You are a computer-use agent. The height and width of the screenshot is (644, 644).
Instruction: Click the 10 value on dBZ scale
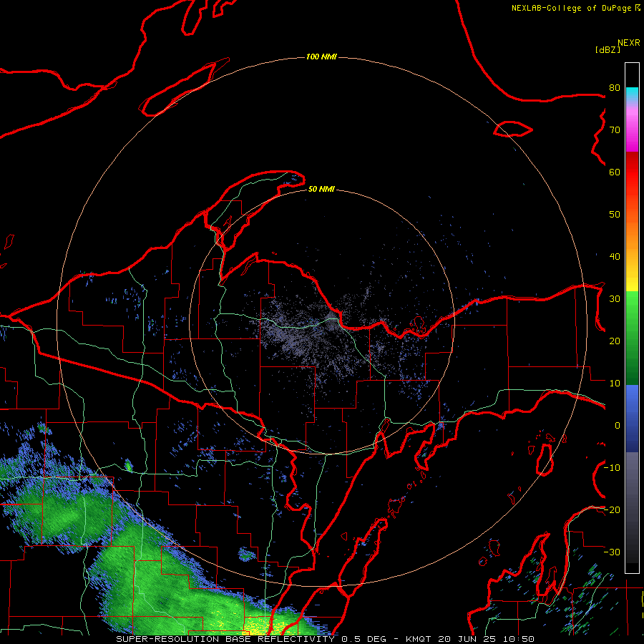615,384
